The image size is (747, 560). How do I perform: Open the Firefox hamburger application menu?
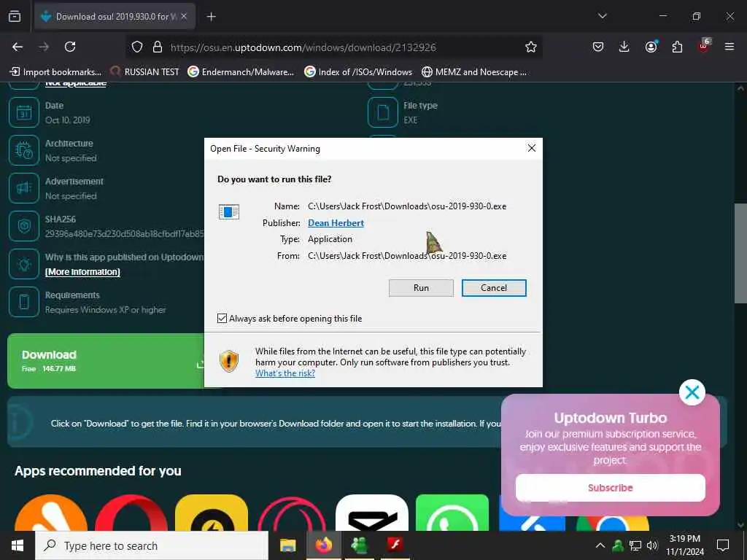point(729,47)
